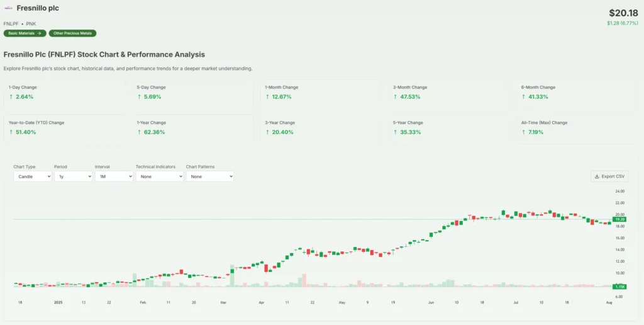Click the All-Time Change up arrow icon
The height and width of the screenshot is (325, 644).
pos(524,132)
